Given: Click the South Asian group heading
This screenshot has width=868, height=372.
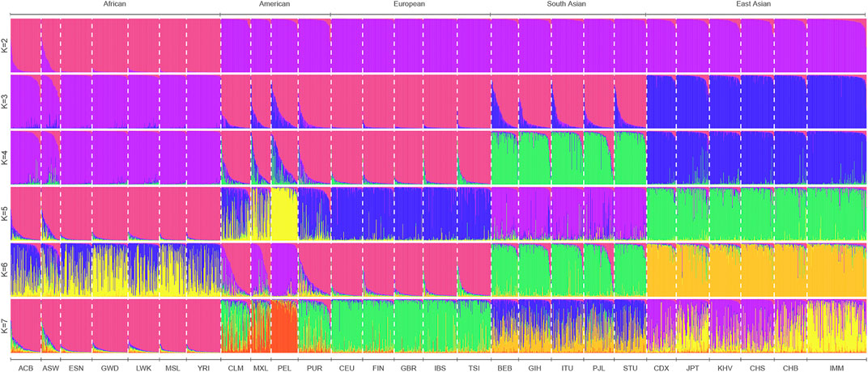Looking at the screenshot, I should [568, 4].
